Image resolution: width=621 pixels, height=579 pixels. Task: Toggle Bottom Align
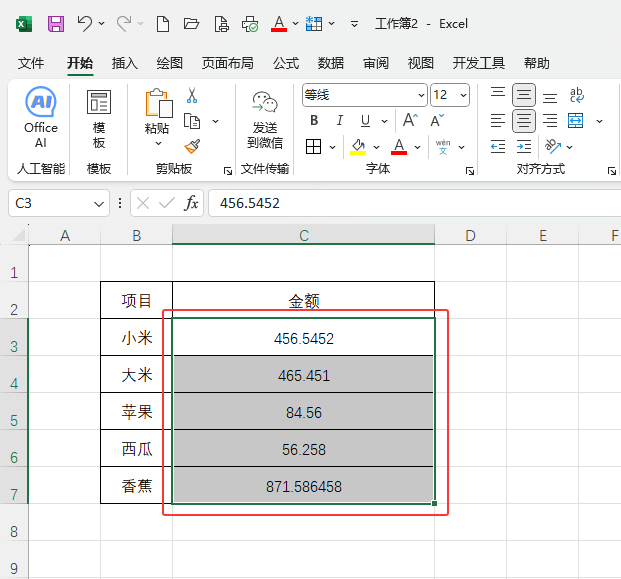pyautogui.click(x=550, y=96)
